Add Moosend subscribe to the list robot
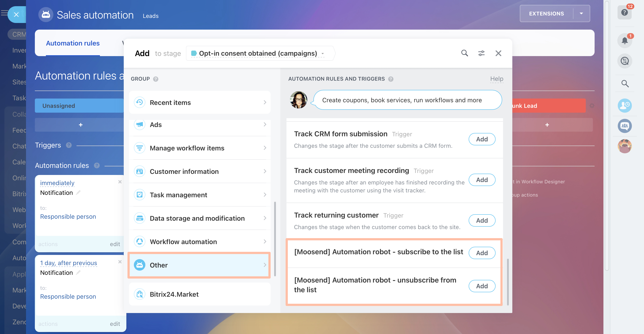Screen dimensions: 644x334 click(x=481, y=253)
